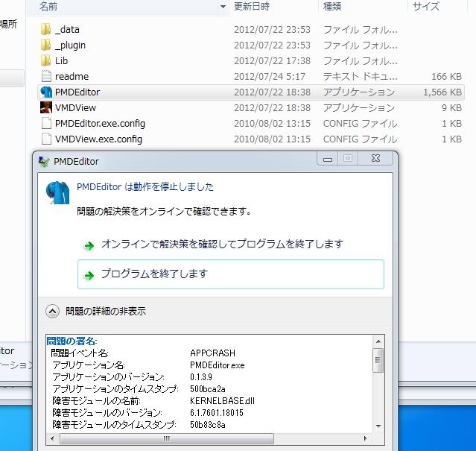This screenshot has width=476, height=451.
Task: Click the PMDEditor.exe application name value
Action: pos(217,365)
